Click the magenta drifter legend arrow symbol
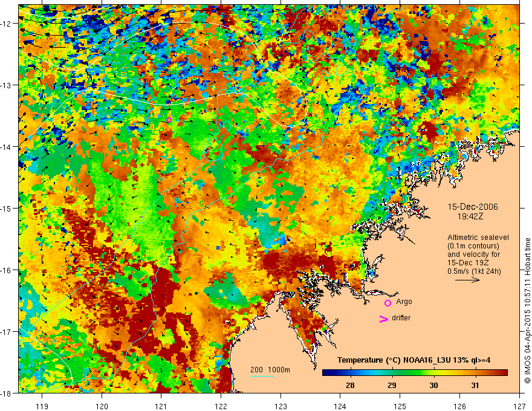The width and height of the screenshot is (532, 411). pos(384,319)
